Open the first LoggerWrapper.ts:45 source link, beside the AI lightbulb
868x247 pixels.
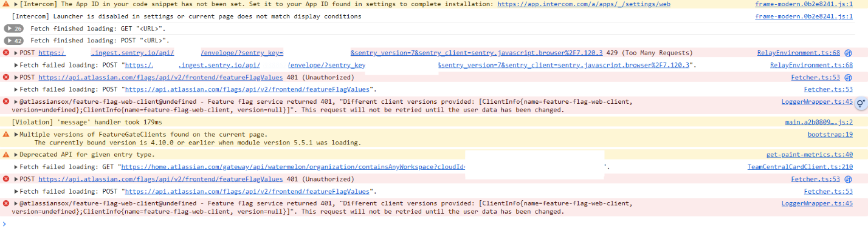tap(817, 101)
